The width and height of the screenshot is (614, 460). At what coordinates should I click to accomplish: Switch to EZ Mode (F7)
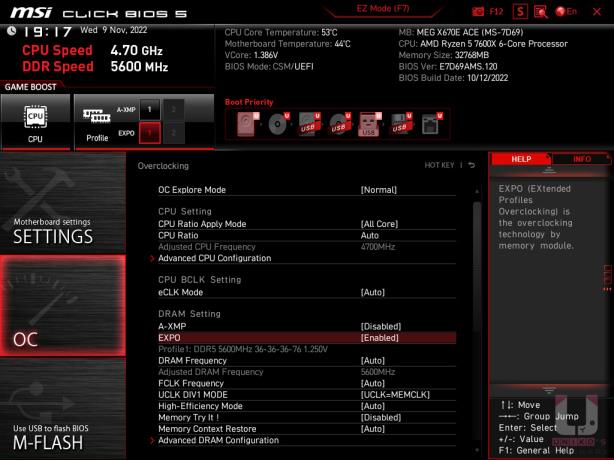pyautogui.click(x=383, y=9)
